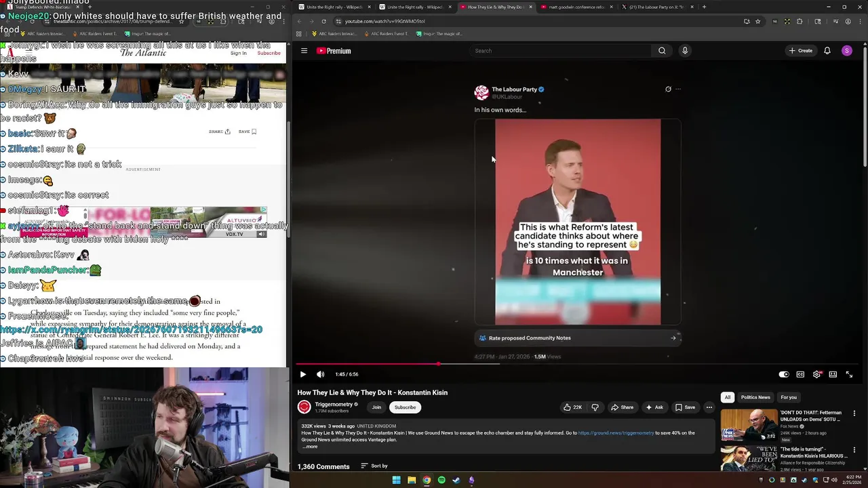Click Subscribe on The Atlantic page
This screenshot has width=868, height=488.
tap(269, 53)
